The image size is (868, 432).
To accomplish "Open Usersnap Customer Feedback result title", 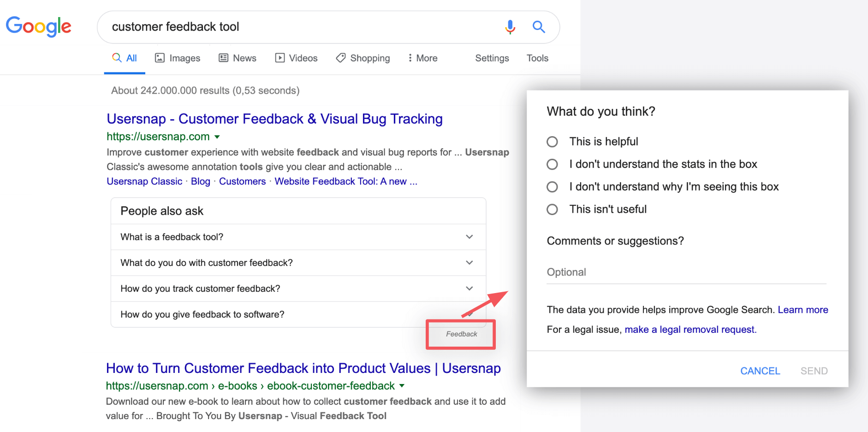I will 274,119.
